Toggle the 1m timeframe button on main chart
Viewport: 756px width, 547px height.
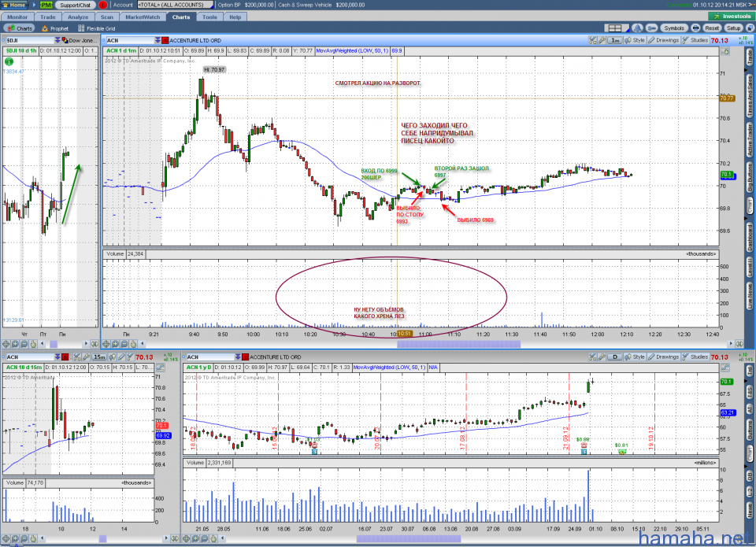(615, 40)
